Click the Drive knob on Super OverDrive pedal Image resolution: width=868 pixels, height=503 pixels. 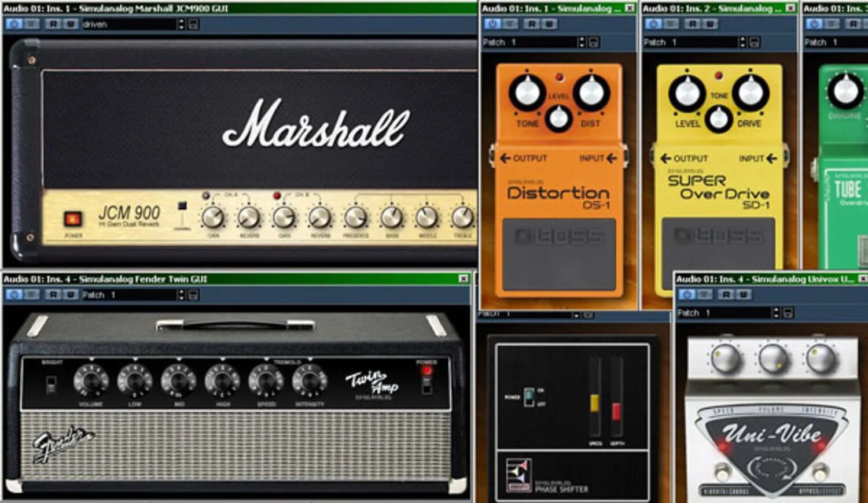(751, 93)
